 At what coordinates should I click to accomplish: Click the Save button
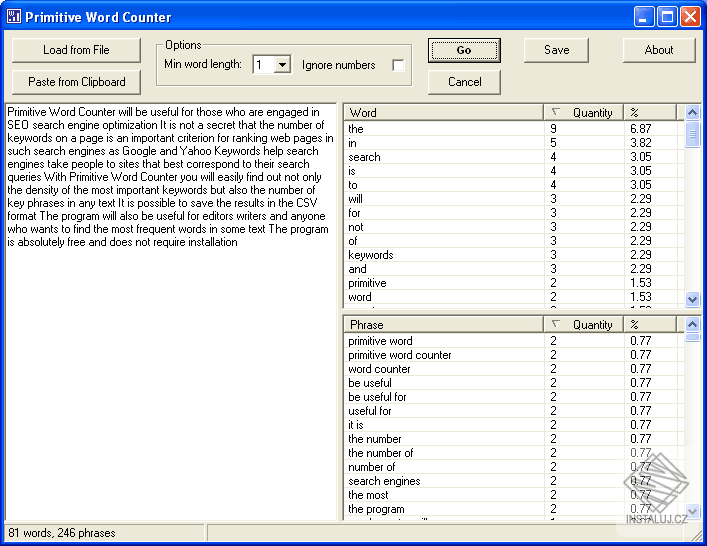[x=556, y=50]
